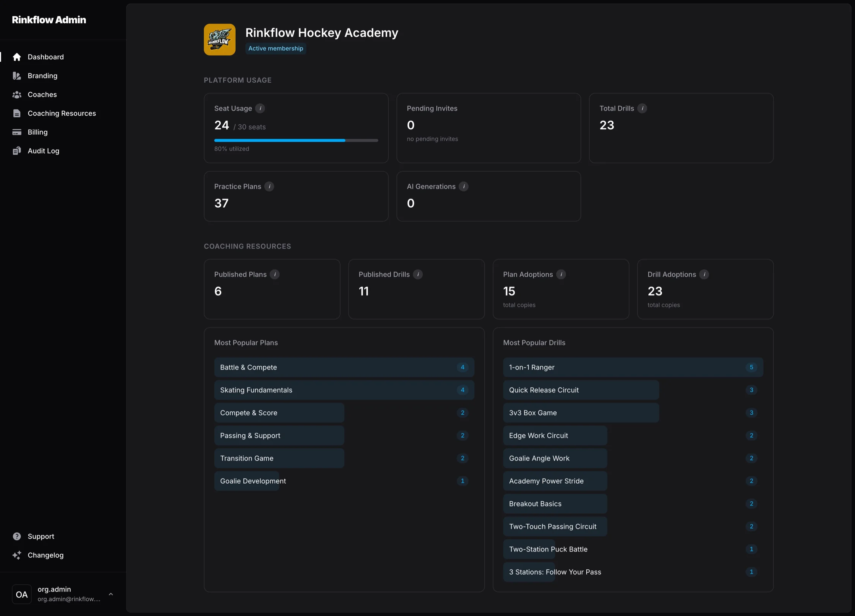Click the Dashboard home icon
This screenshot has height=616, width=855.
pos(17,57)
